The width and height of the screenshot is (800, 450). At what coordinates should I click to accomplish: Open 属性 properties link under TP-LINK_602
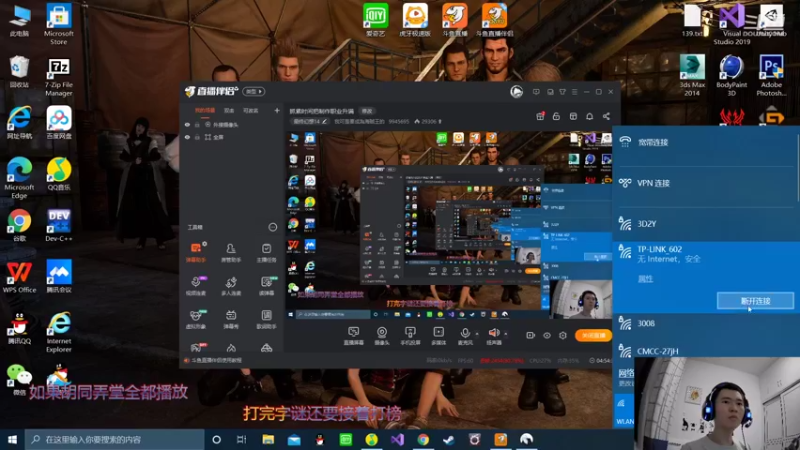645,279
